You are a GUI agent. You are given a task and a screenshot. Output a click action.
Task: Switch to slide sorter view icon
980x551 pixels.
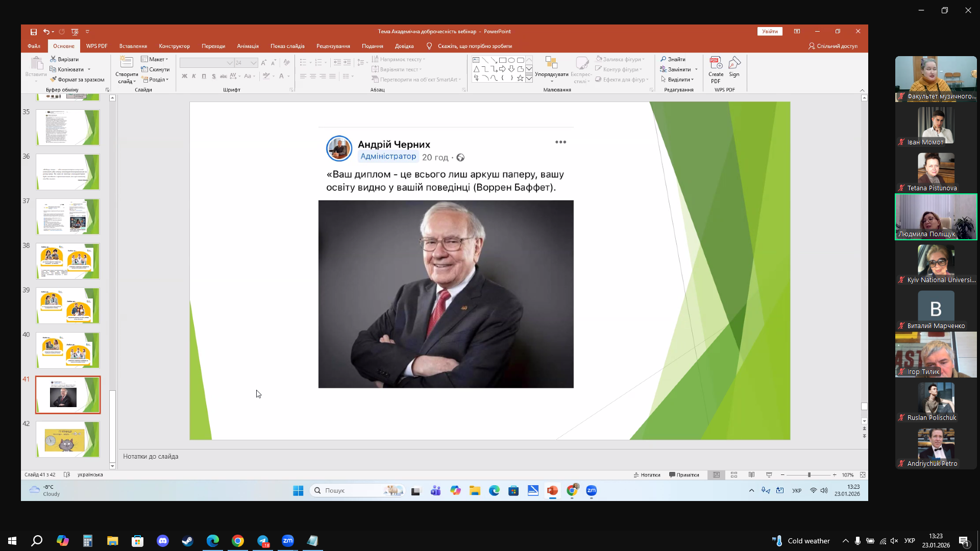734,475
